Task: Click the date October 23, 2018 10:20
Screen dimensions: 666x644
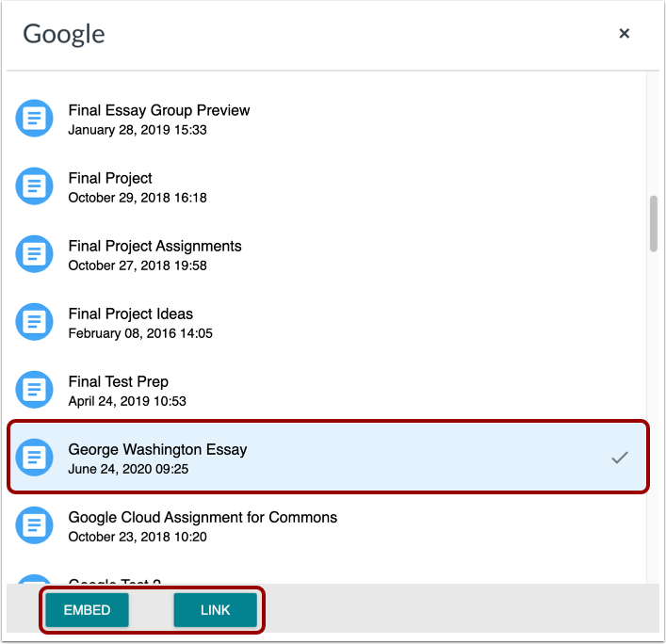Action: tap(138, 537)
